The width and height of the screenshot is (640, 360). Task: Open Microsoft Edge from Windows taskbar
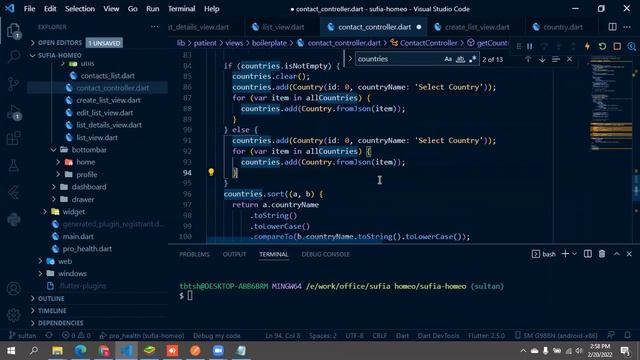tap(80, 350)
